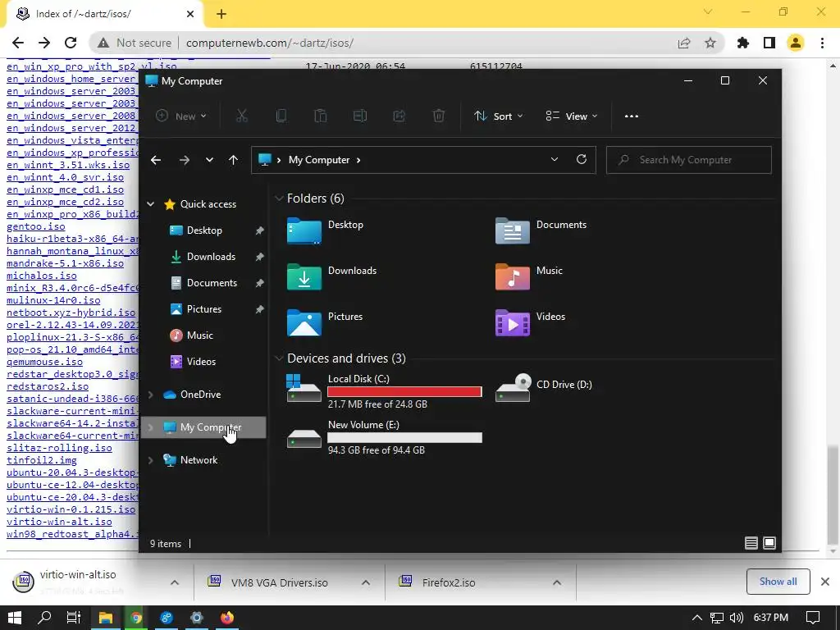Collapse Devices and drives (3) group

[x=279, y=358]
